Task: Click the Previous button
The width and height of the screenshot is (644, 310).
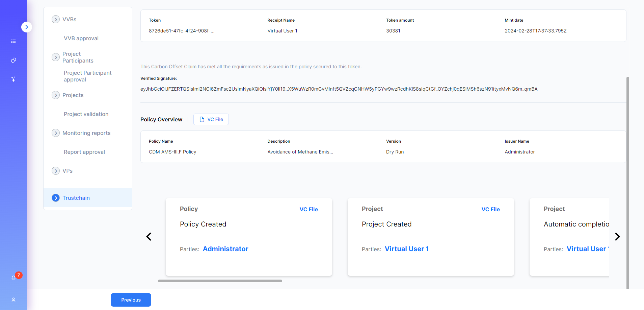Action: click(131, 300)
